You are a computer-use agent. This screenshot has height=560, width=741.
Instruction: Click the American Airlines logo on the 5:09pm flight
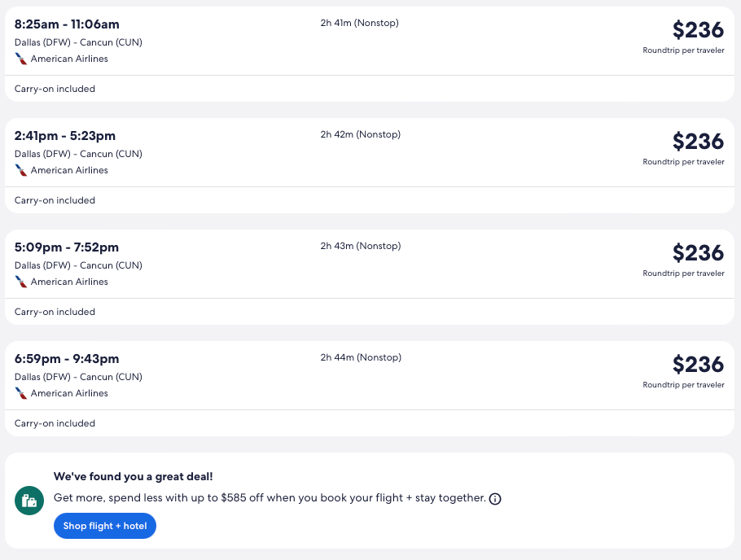pos(21,282)
